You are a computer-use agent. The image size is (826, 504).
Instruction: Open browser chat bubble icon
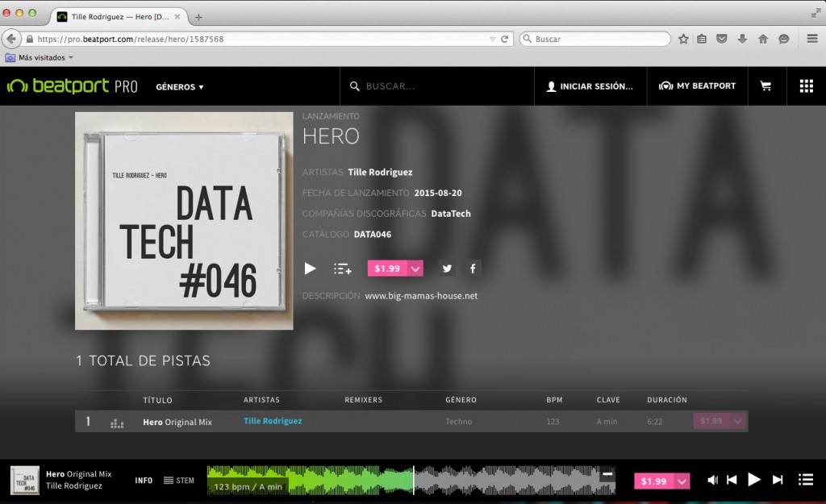(x=784, y=39)
